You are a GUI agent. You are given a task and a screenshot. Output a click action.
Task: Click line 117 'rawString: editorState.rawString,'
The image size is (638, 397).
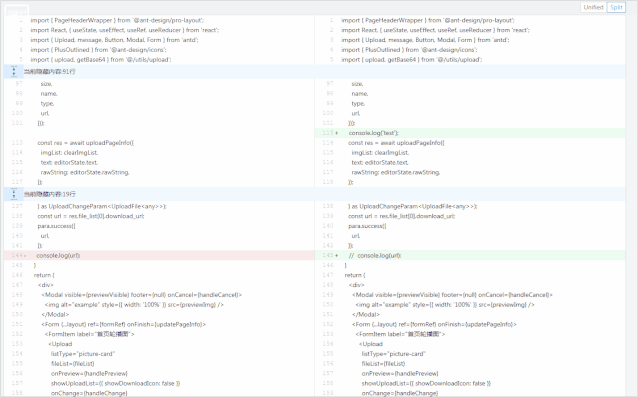[x=395, y=172]
